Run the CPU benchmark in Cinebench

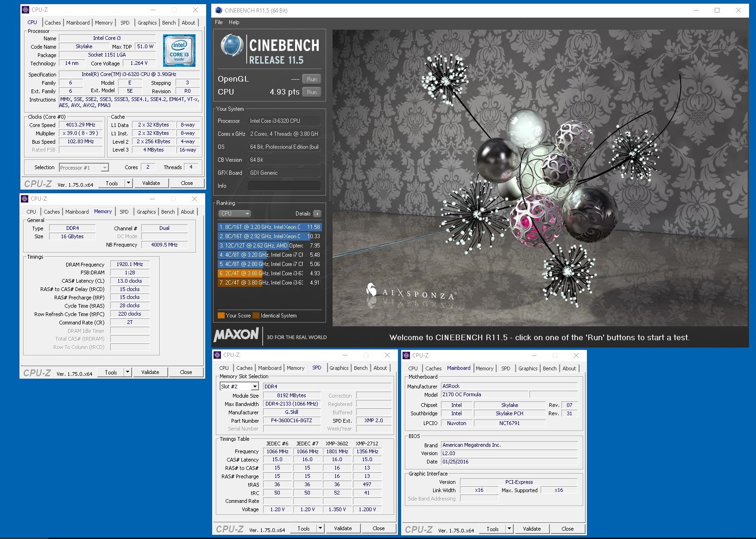click(x=312, y=92)
